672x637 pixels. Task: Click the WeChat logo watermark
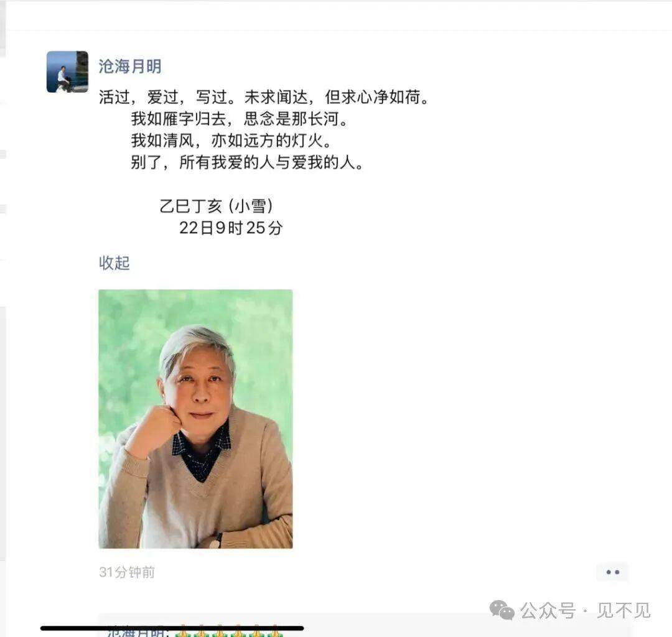tap(502, 610)
